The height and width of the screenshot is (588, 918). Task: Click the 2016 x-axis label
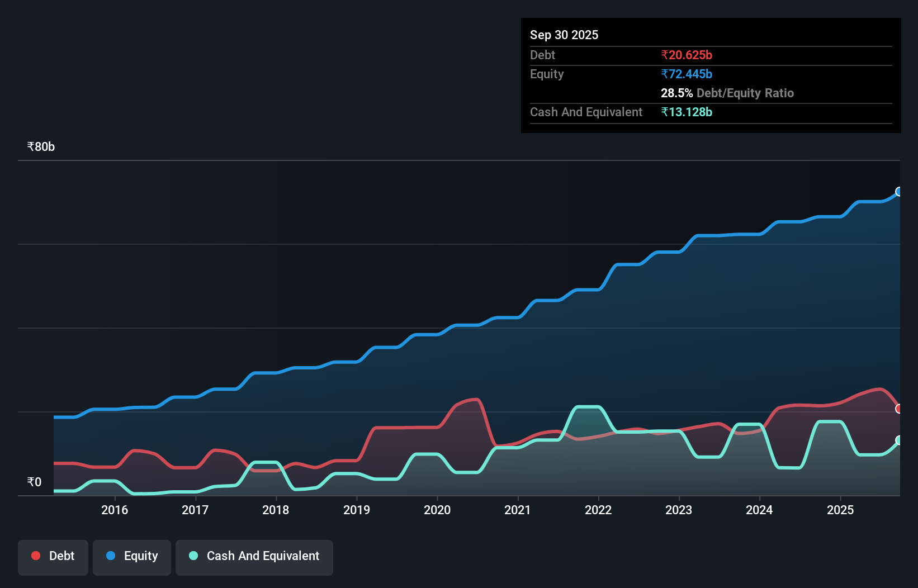coord(115,510)
